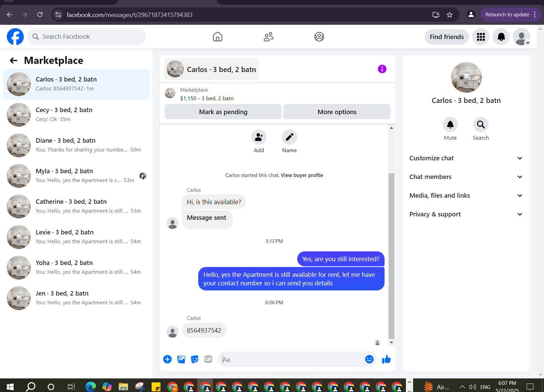
Task: Install the app using the address bar icon
Action: click(436, 15)
